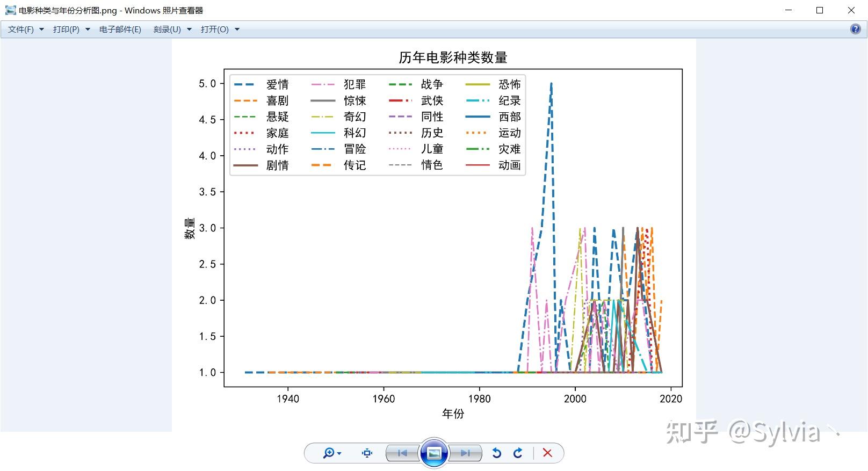Minimize the photo viewer window

click(789, 10)
